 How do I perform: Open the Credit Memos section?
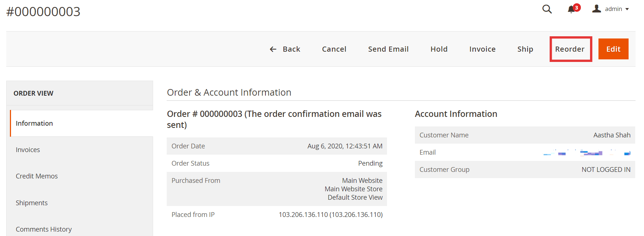pos(37,176)
